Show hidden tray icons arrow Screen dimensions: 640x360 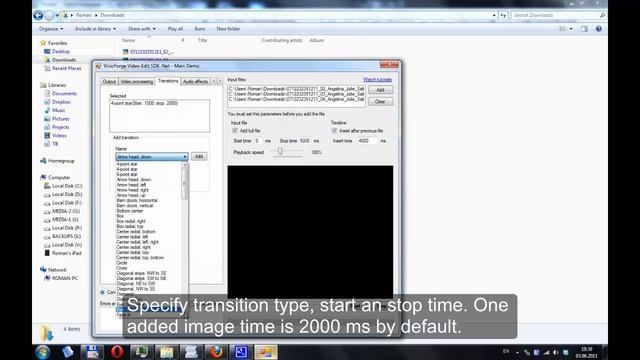[x=518, y=352]
